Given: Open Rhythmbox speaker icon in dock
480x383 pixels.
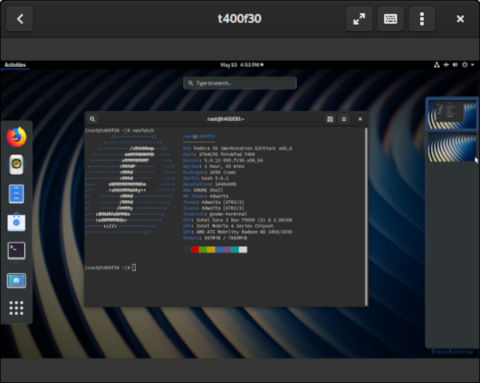Looking at the screenshot, I should click(16, 165).
